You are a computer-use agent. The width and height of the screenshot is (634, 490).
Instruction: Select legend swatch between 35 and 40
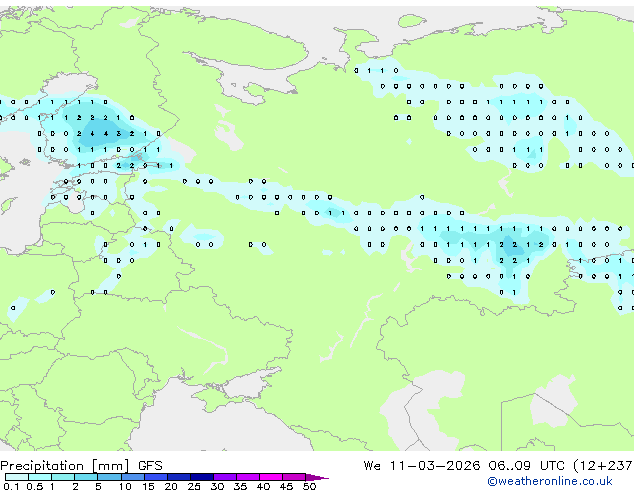[248, 477]
